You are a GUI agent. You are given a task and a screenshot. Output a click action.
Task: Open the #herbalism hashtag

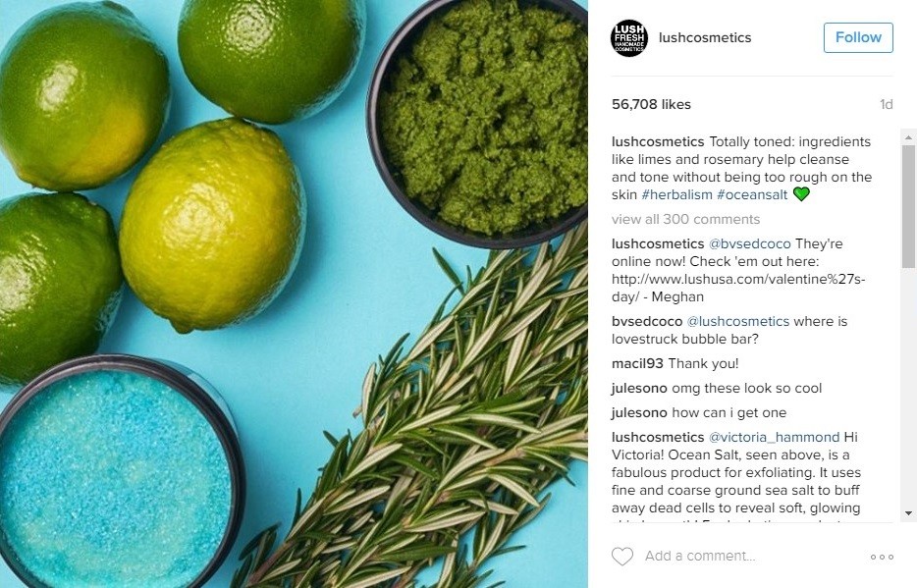pyautogui.click(x=676, y=194)
